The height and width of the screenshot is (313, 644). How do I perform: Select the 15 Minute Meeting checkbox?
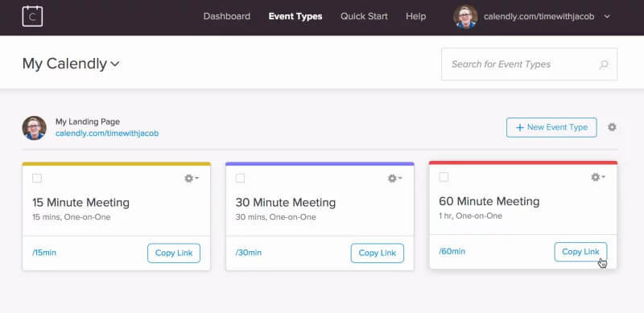(x=37, y=179)
